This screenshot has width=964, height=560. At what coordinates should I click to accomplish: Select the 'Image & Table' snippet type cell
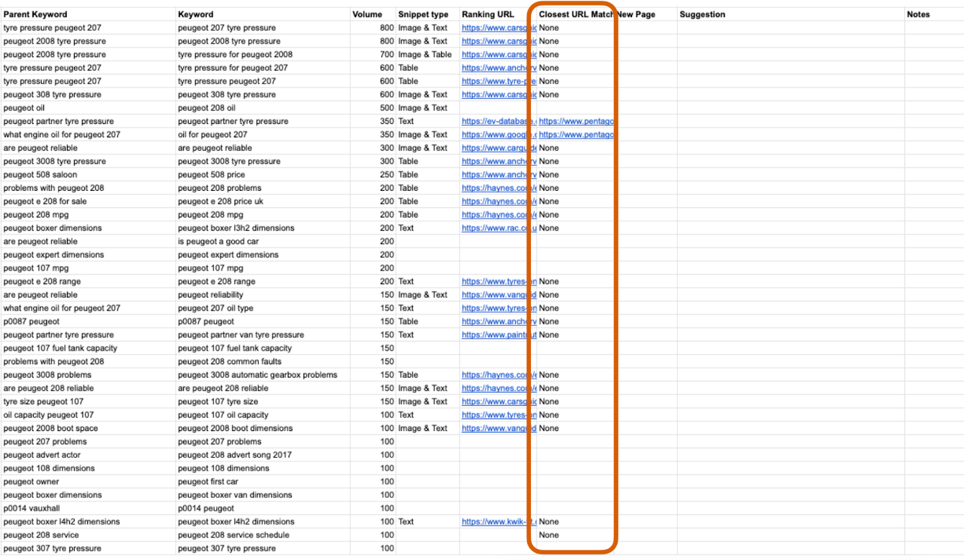[425, 54]
